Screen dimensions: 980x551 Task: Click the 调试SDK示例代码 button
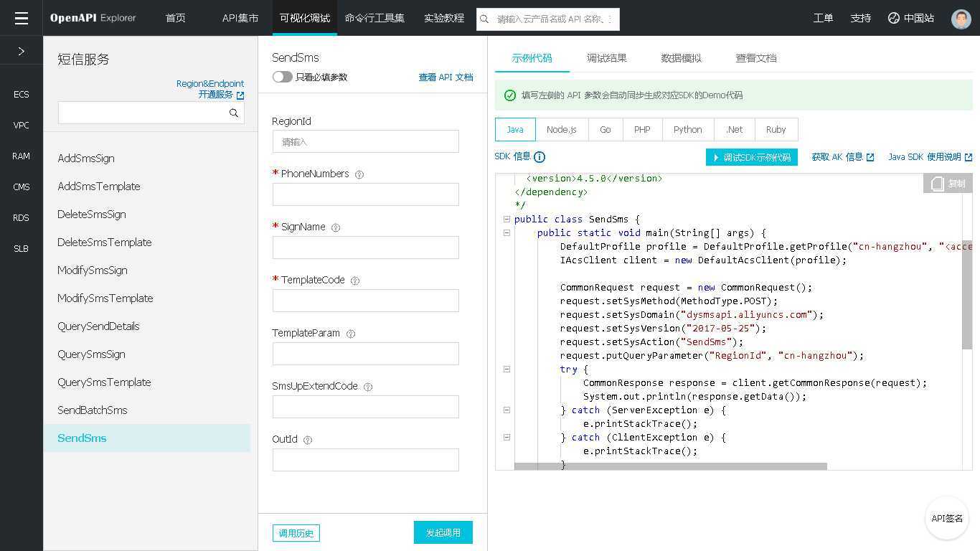point(752,157)
